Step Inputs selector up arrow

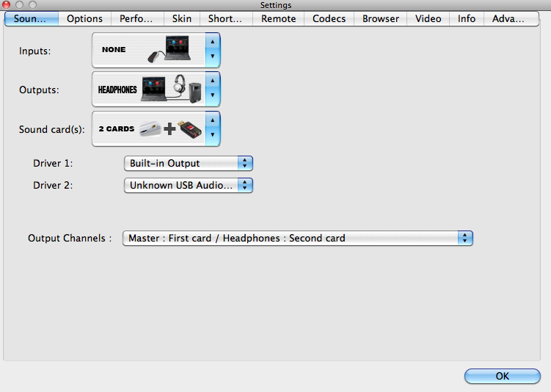point(213,42)
